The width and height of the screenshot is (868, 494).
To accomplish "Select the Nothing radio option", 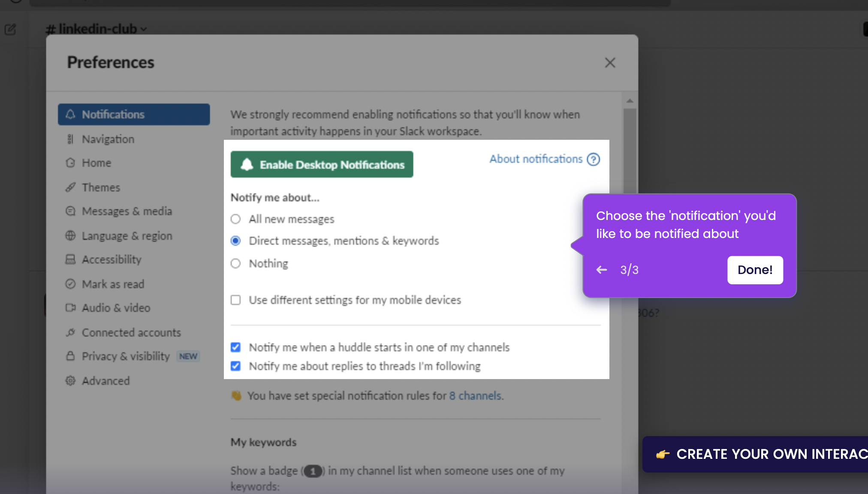I will (235, 263).
